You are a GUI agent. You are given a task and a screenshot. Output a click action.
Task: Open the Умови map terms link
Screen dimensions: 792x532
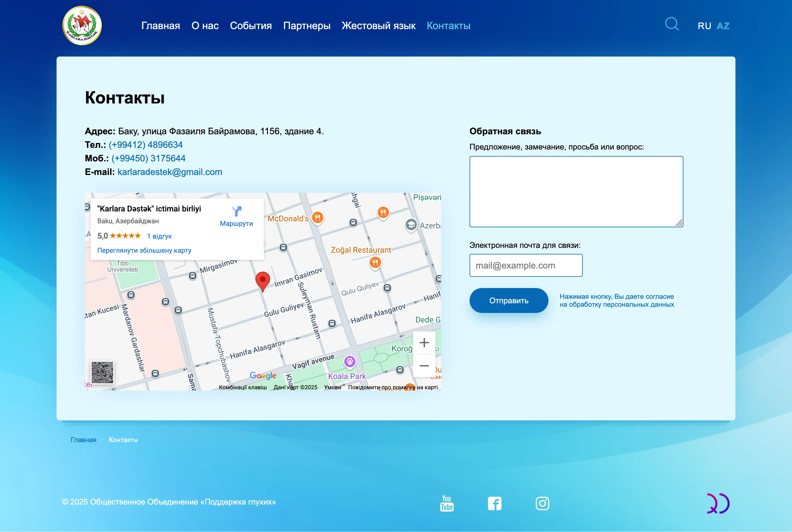[333, 387]
